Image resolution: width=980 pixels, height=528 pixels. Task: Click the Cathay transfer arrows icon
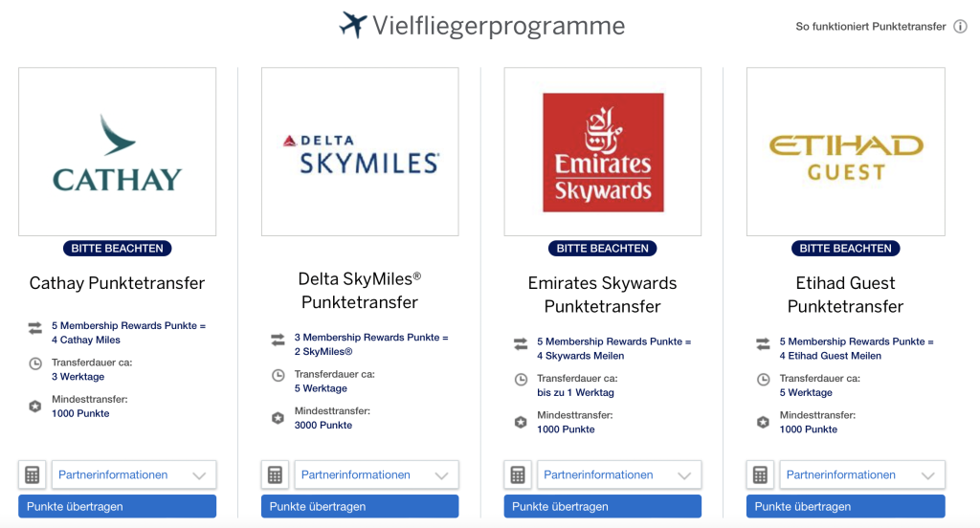(x=35, y=327)
